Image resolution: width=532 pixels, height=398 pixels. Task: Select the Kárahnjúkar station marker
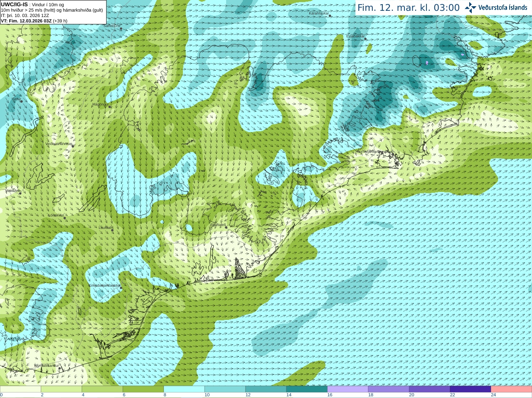point(330,15)
